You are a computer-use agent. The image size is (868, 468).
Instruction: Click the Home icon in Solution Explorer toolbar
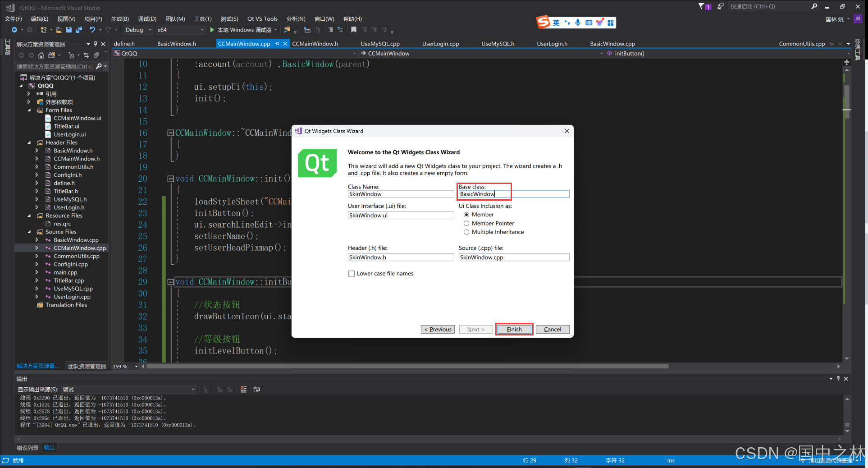click(x=41, y=55)
